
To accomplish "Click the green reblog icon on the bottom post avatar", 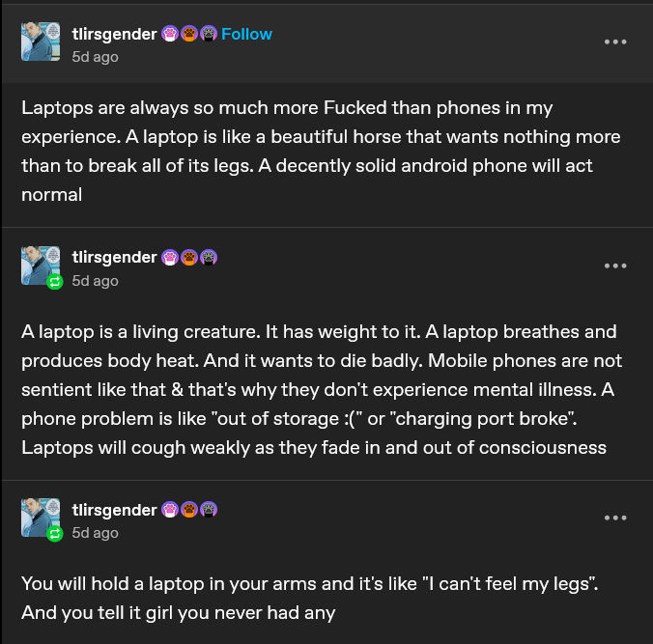I will 54,534.
